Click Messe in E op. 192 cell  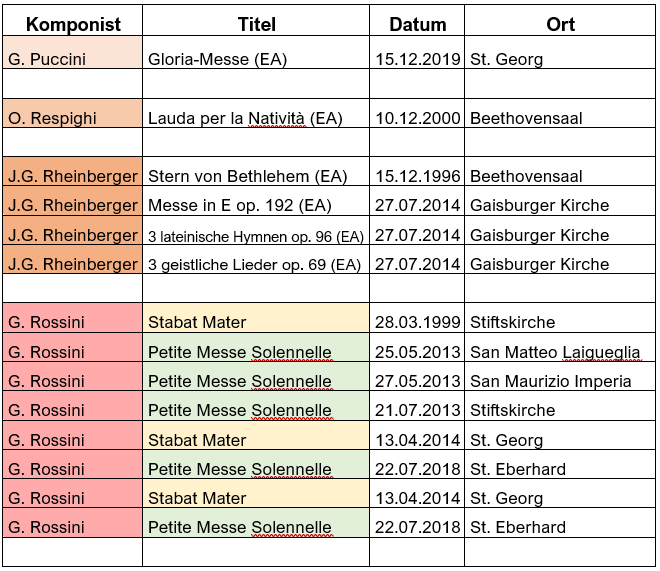click(256, 201)
